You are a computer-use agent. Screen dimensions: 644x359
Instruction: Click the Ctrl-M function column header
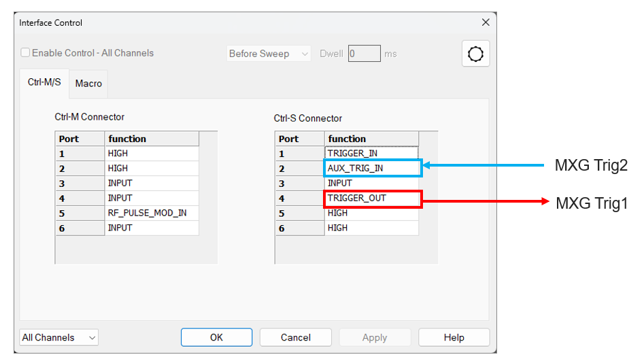point(152,139)
